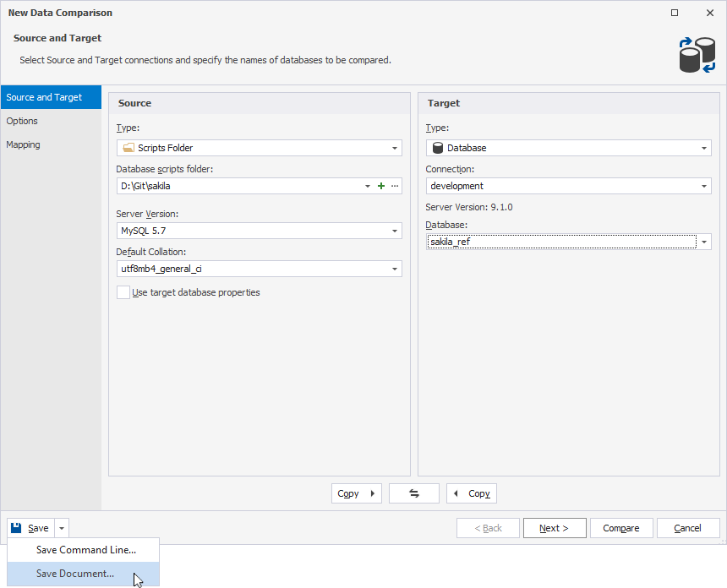
Task: Click the Database cylinder icon in Target type
Action: pyautogui.click(x=437, y=147)
